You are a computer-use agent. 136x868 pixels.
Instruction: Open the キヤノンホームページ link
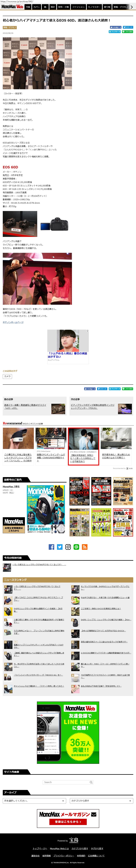(x=13, y=322)
